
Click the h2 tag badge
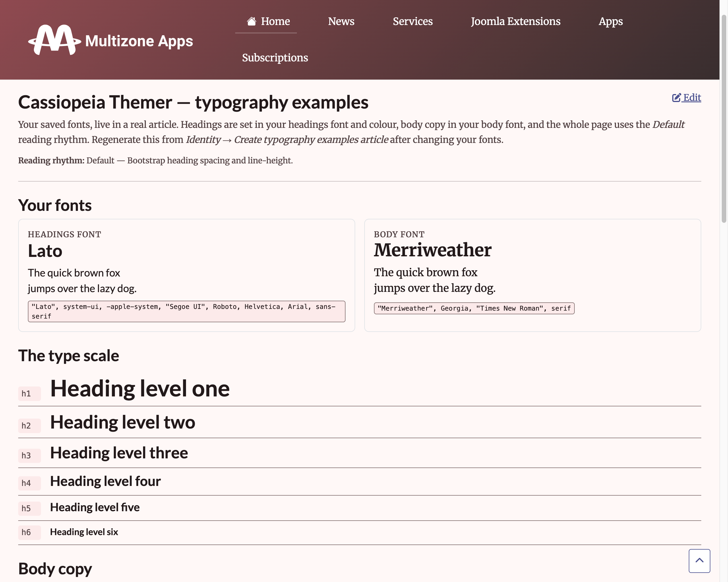(29, 426)
